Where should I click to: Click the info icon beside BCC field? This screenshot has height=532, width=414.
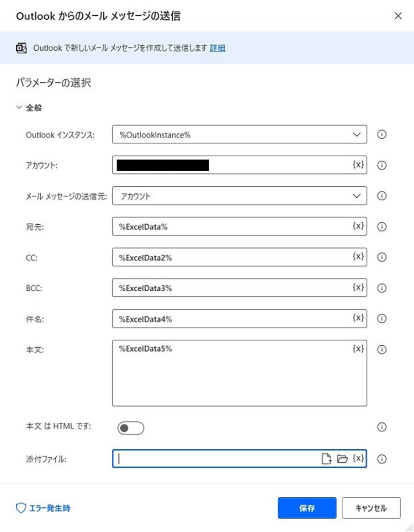[382, 288]
